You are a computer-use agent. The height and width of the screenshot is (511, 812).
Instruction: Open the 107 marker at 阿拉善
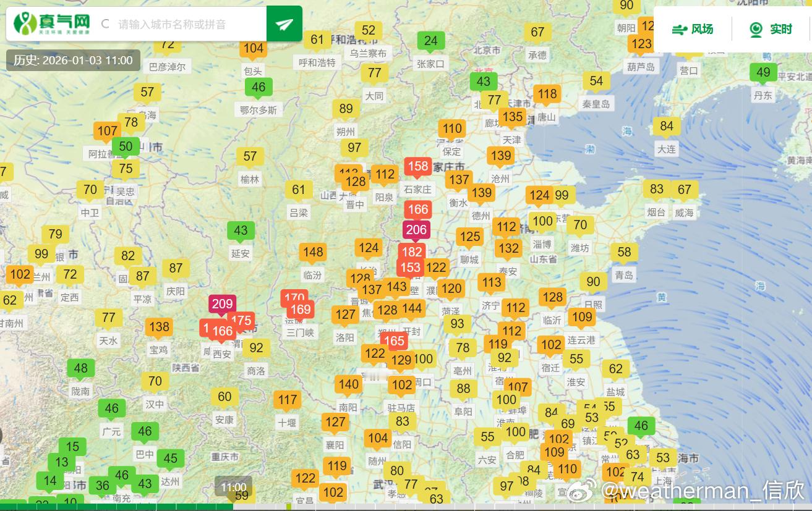tap(108, 132)
